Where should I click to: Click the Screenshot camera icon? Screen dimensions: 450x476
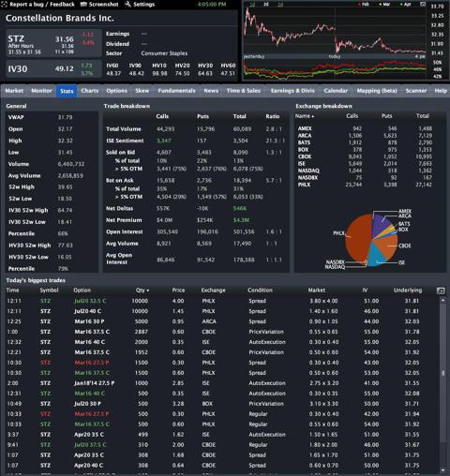(x=83, y=5)
